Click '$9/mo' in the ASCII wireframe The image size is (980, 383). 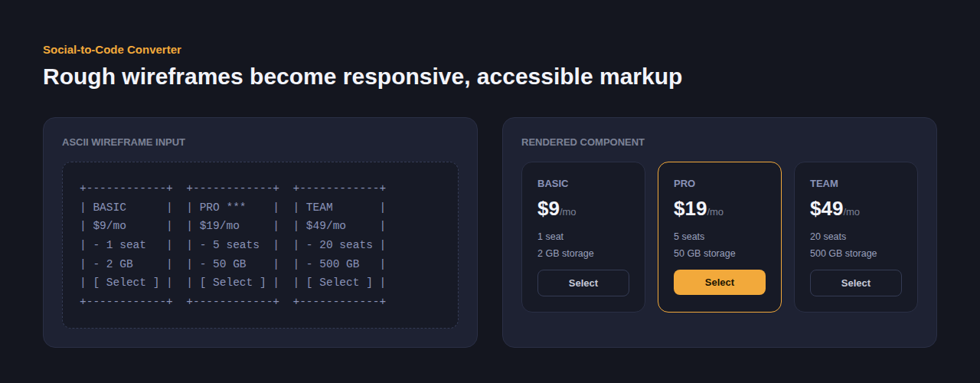pyautogui.click(x=109, y=225)
